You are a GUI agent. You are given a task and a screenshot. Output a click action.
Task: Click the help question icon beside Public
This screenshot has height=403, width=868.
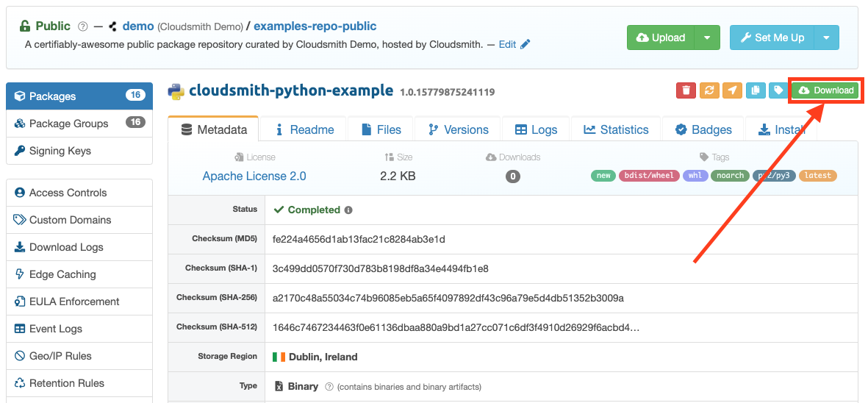83,26
